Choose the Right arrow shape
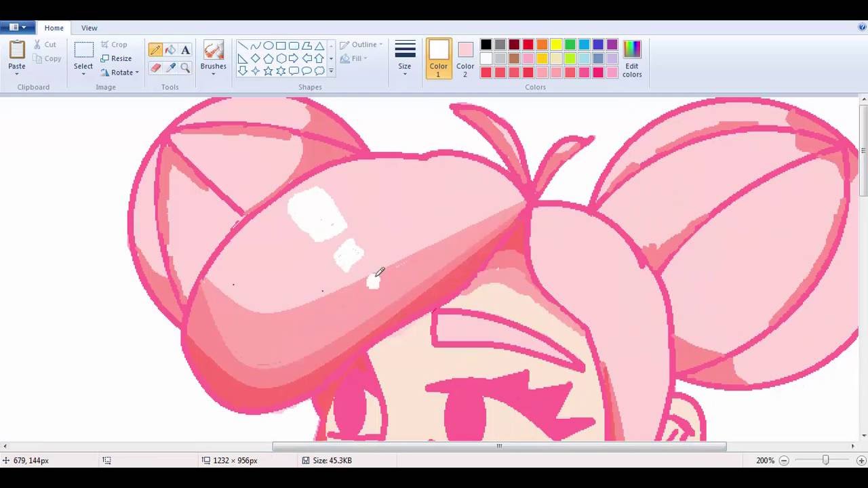 pos(294,58)
